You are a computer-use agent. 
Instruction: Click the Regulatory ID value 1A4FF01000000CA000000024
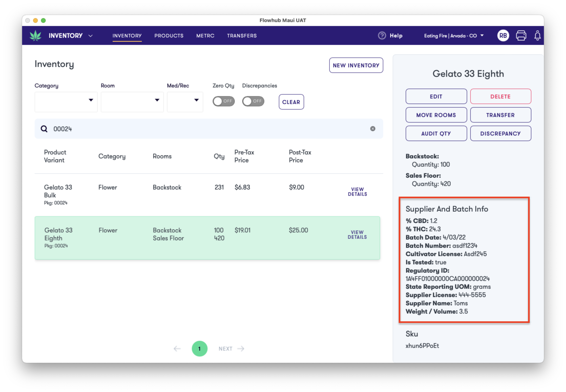tap(447, 279)
